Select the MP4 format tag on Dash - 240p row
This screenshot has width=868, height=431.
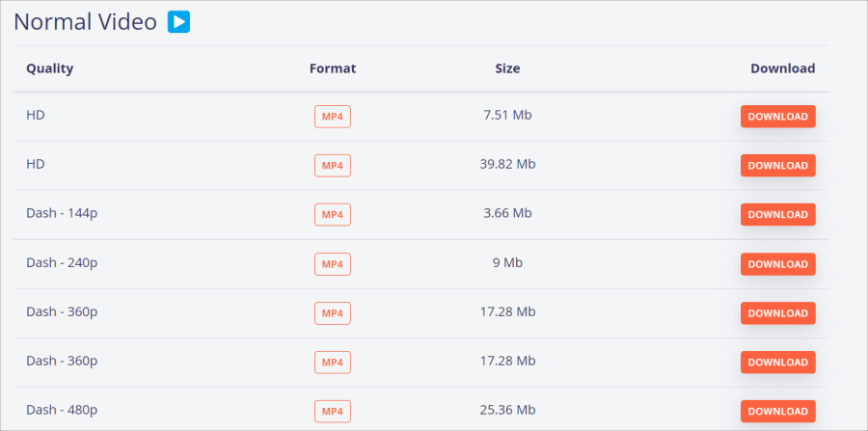[333, 264]
